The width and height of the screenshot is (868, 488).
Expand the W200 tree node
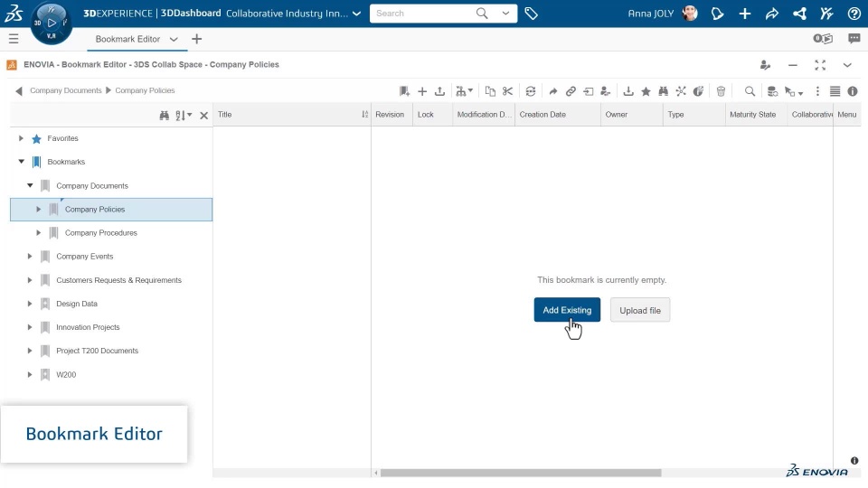point(30,374)
